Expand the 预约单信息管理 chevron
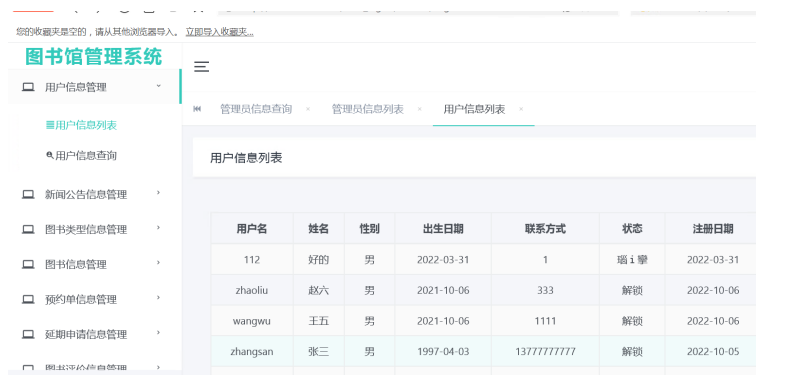The image size is (796, 377). [x=158, y=298]
